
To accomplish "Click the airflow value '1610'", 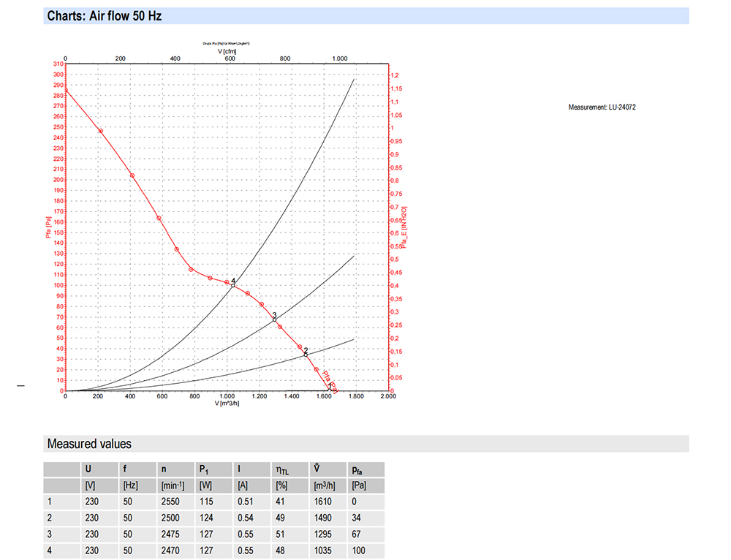I will [322, 502].
